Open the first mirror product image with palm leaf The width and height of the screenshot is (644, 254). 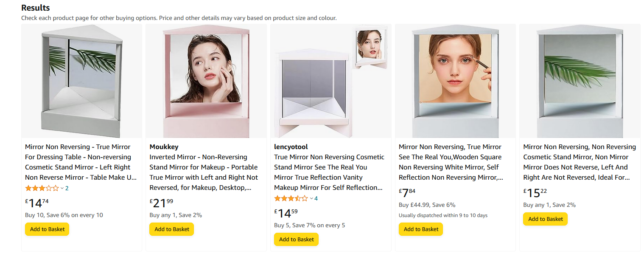coord(81,81)
